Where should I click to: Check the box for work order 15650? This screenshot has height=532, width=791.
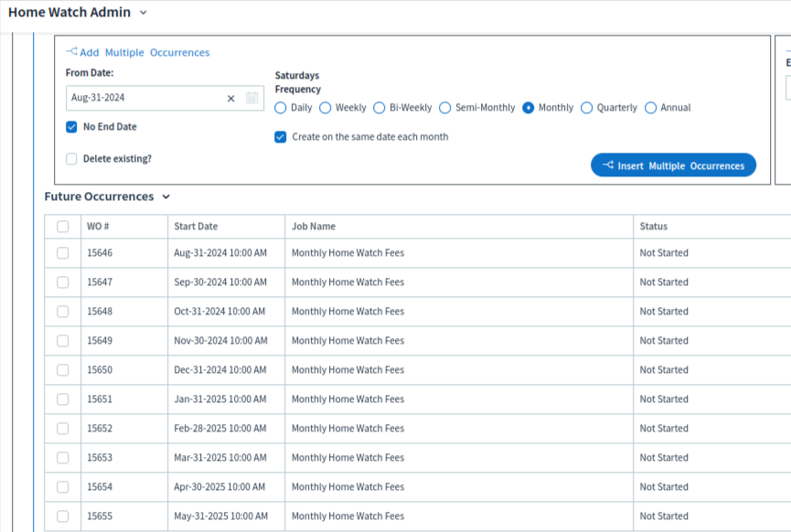(62, 369)
